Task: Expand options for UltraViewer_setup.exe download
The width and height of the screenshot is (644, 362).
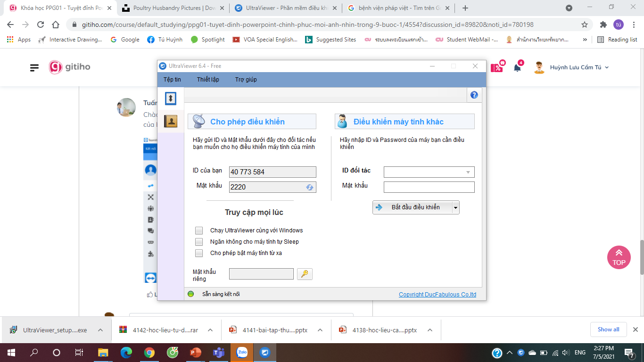Action: 100,330
